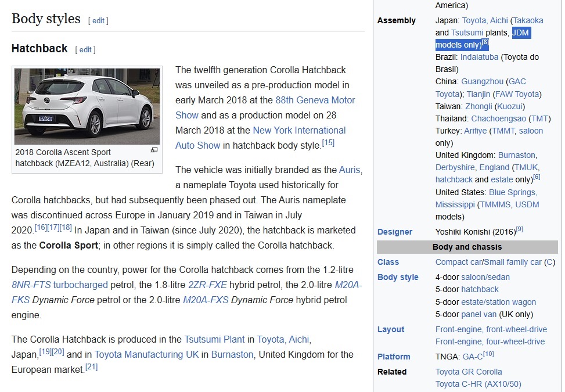Jump to citation 8 in infobox
This screenshot has height=392, width=565.
coord(485,42)
